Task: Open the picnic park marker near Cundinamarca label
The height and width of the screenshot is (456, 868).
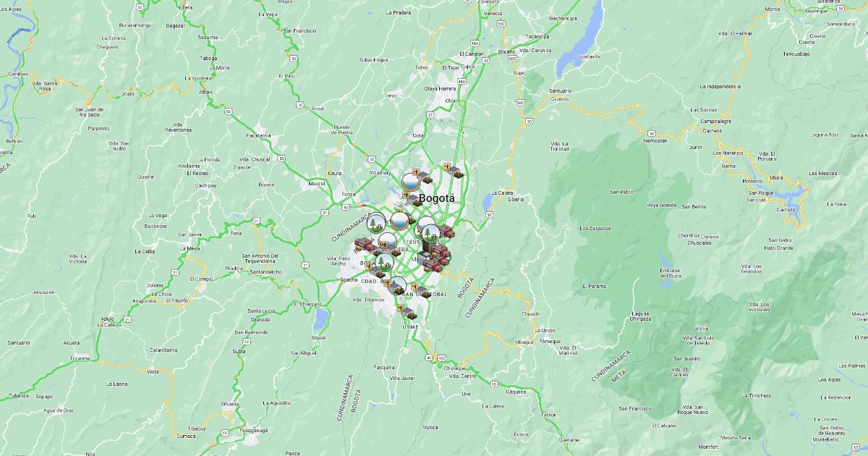Action: [x=377, y=224]
